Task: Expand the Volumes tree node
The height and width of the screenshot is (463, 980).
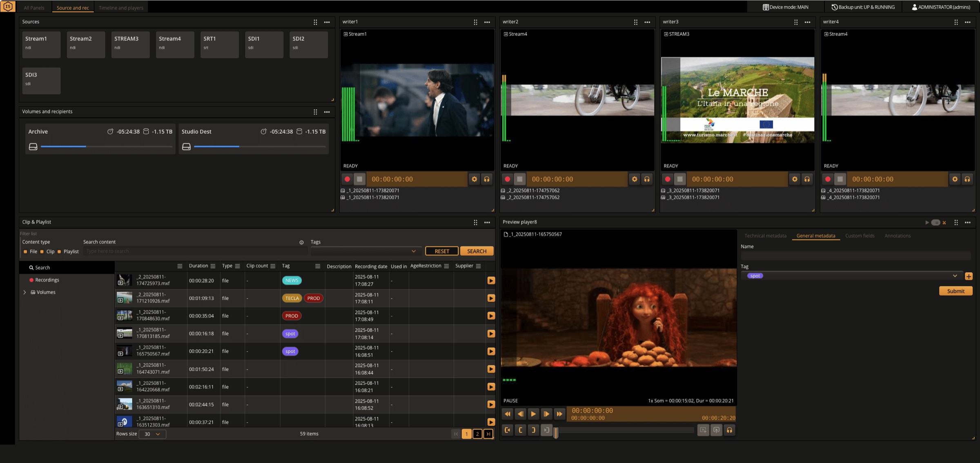Action: [24, 292]
